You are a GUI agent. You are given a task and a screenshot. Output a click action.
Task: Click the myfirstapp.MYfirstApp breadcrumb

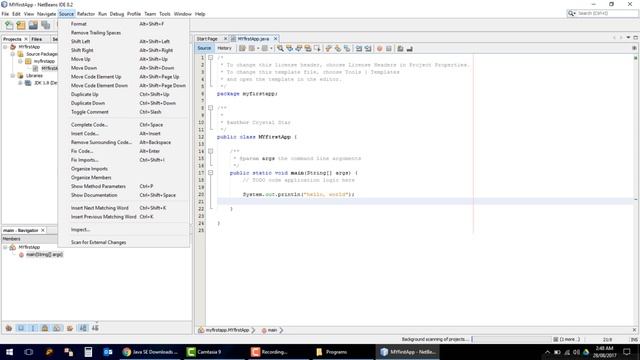pyautogui.click(x=227, y=330)
